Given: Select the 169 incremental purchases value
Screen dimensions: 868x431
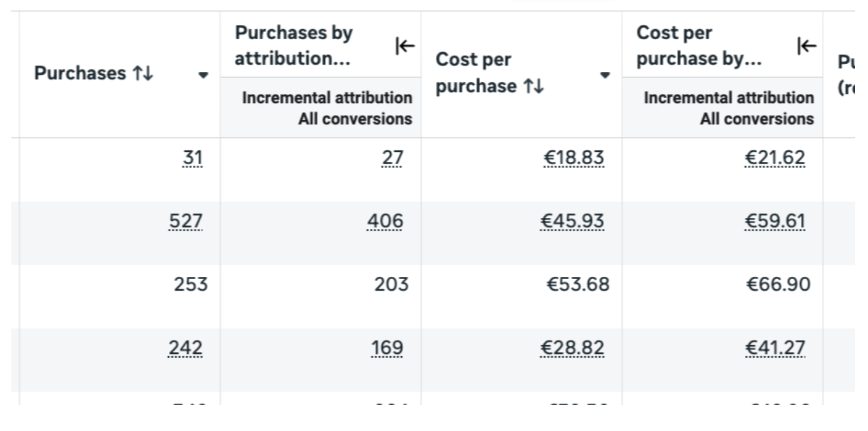Looking at the screenshot, I should click(x=387, y=348).
